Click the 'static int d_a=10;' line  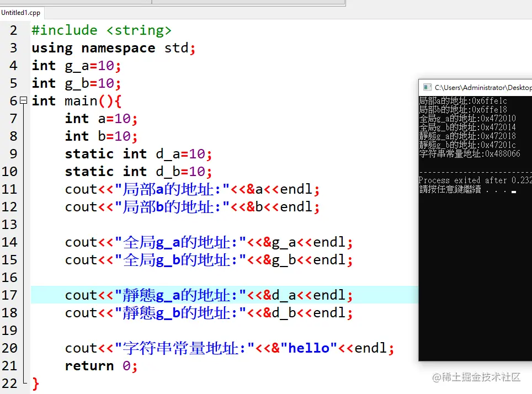(x=139, y=154)
